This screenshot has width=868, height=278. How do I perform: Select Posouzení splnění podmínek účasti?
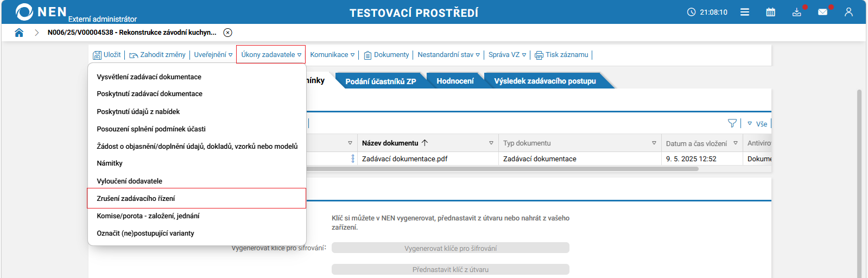pos(197,129)
